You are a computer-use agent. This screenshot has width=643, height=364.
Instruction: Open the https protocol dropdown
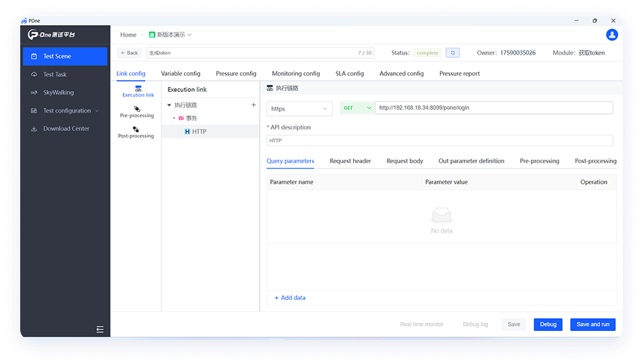click(x=299, y=109)
